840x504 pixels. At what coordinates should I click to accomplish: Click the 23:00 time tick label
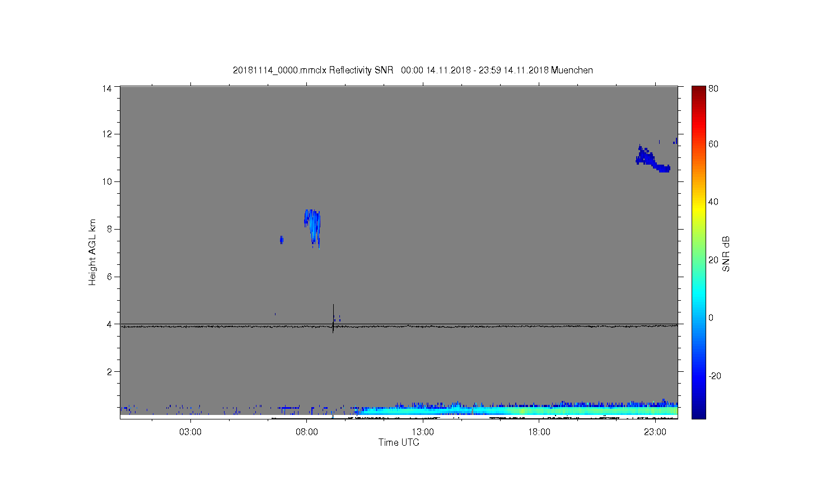[x=655, y=432]
